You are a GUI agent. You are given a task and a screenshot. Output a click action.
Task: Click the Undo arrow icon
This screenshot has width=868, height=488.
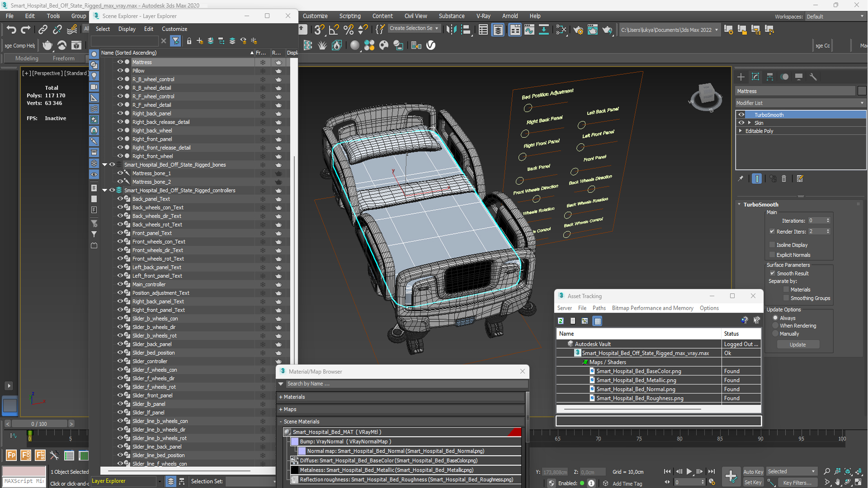[x=11, y=30]
